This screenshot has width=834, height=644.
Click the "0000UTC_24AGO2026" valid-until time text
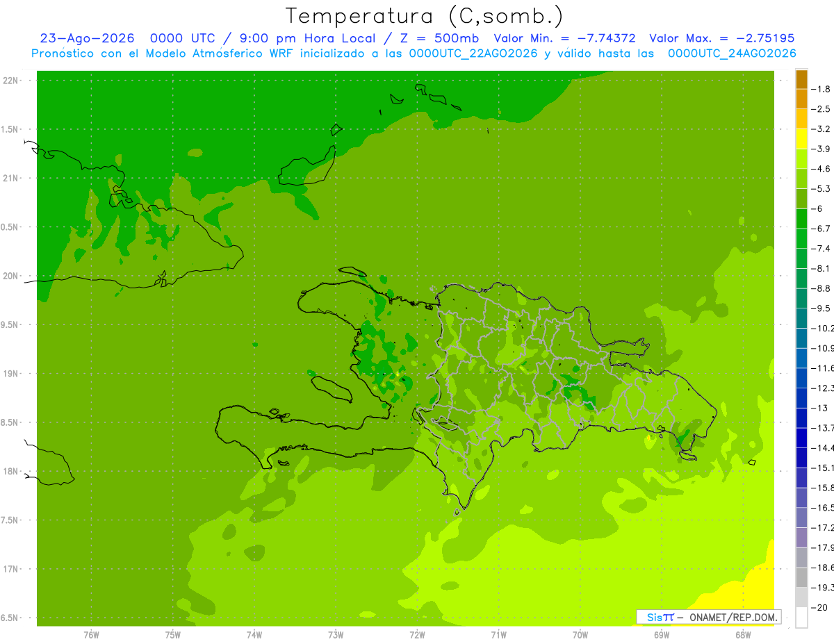(x=732, y=53)
